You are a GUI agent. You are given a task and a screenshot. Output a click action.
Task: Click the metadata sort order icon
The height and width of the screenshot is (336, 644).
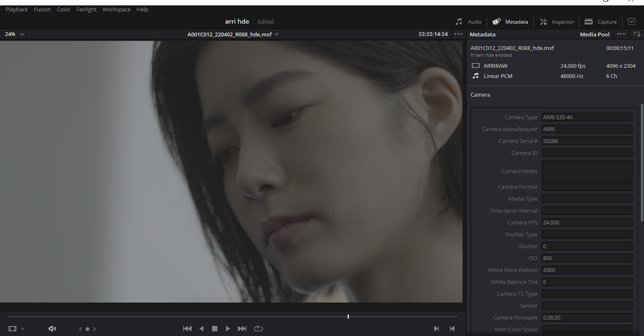636,34
